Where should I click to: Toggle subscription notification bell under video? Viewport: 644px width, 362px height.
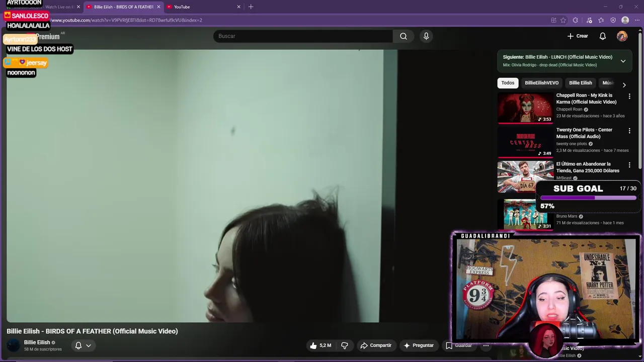78,345
